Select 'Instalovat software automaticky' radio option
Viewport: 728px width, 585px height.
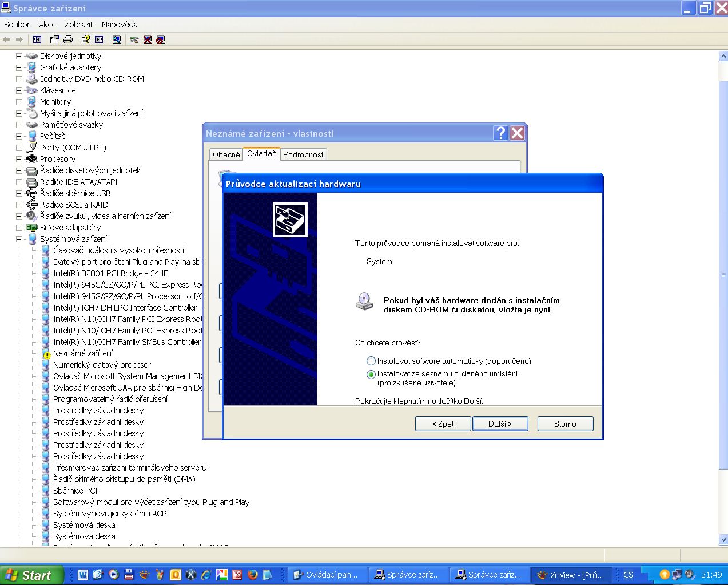[x=371, y=361]
